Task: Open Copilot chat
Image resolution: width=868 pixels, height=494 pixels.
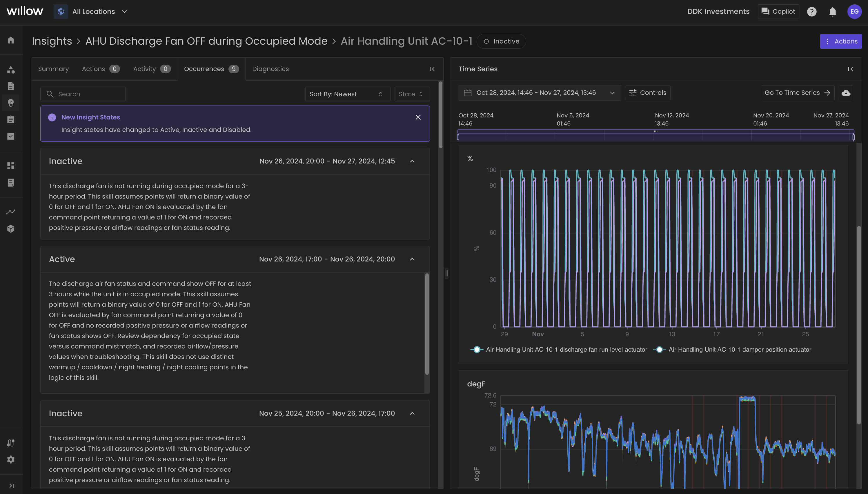Action: [x=778, y=11]
